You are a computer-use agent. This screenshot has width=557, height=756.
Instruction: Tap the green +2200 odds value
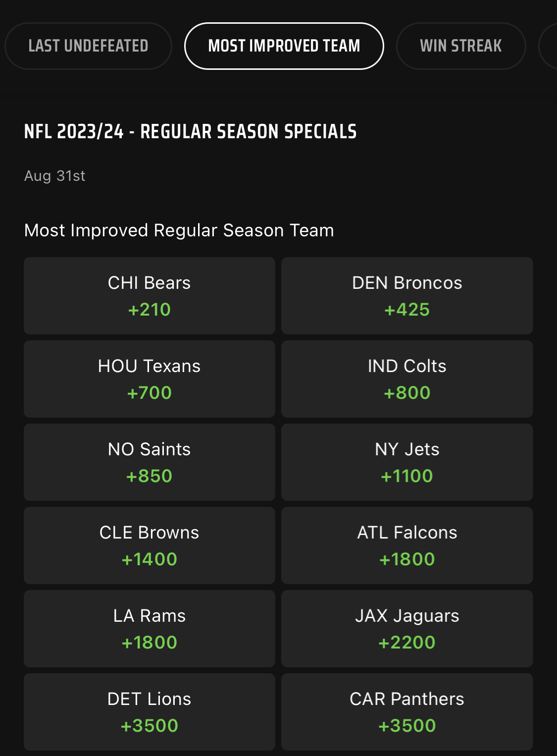[x=407, y=643]
